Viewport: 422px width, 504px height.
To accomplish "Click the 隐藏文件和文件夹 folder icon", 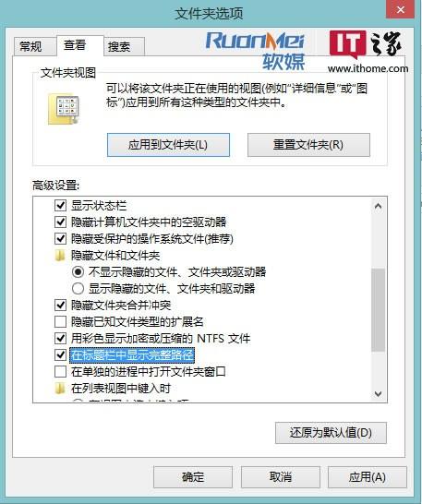I will 60,256.
